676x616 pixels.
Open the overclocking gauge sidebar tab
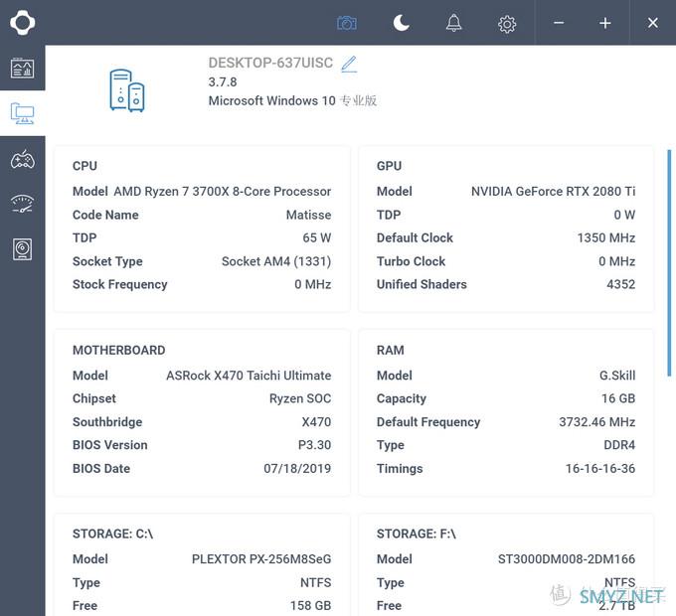(23, 204)
